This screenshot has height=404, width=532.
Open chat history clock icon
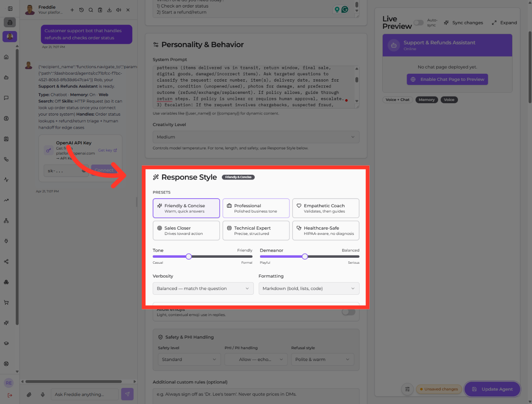click(82, 10)
